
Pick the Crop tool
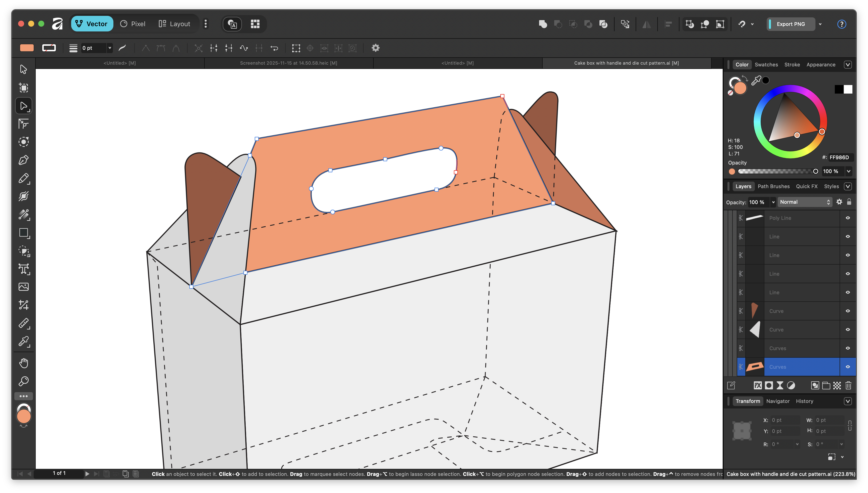23,305
